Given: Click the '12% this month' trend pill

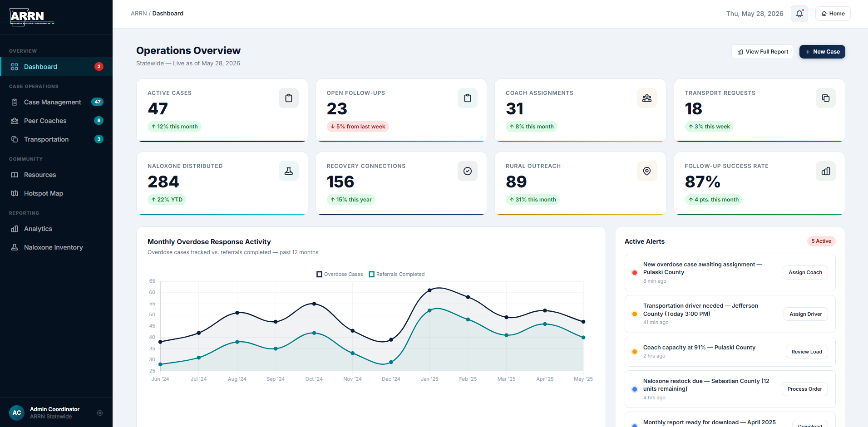Looking at the screenshot, I should [174, 127].
